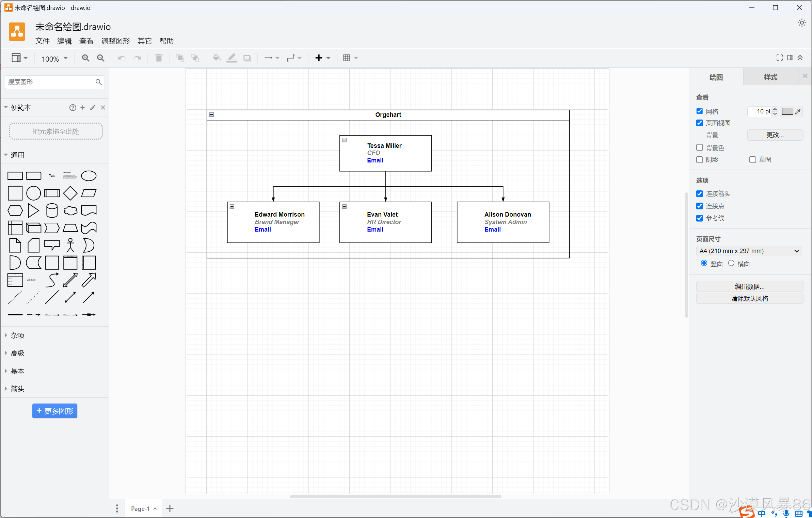The image size is (812, 518).
Task: Switch to the 样式 tab
Action: coord(770,77)
